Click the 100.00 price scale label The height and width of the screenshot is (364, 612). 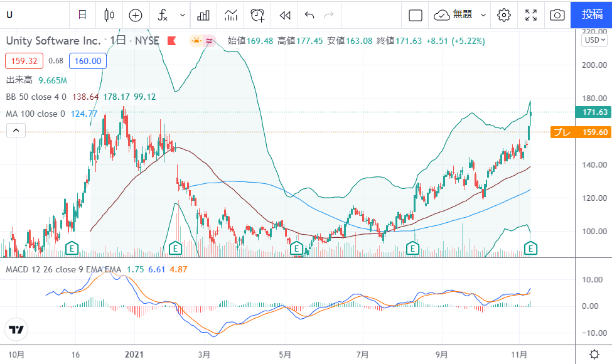[x=594, y=232]
